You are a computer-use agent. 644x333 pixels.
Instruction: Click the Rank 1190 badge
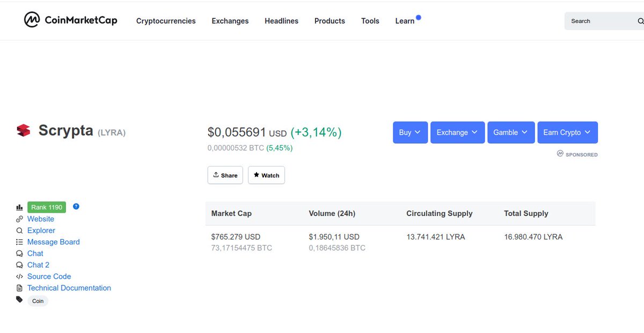[x=47, y=207]
